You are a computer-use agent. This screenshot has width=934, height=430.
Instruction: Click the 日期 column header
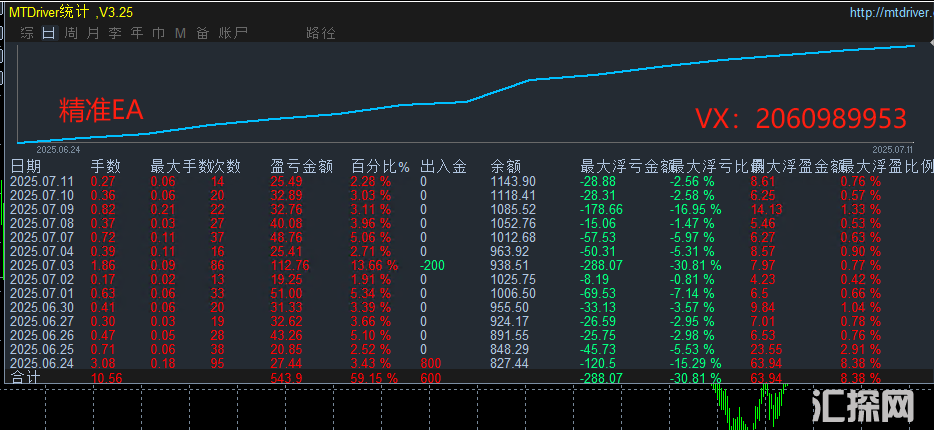point(26,166)
